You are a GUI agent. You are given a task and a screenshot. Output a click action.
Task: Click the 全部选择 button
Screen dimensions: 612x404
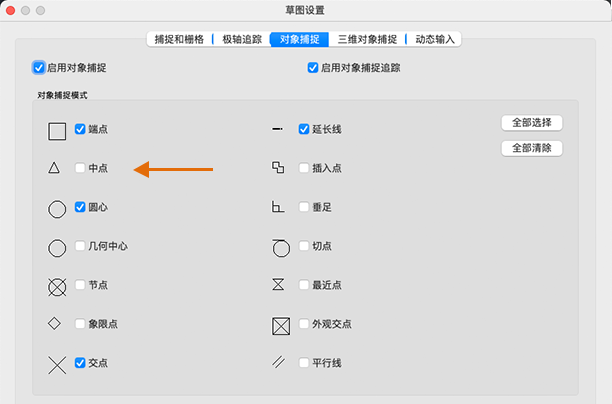click(532, 123)
